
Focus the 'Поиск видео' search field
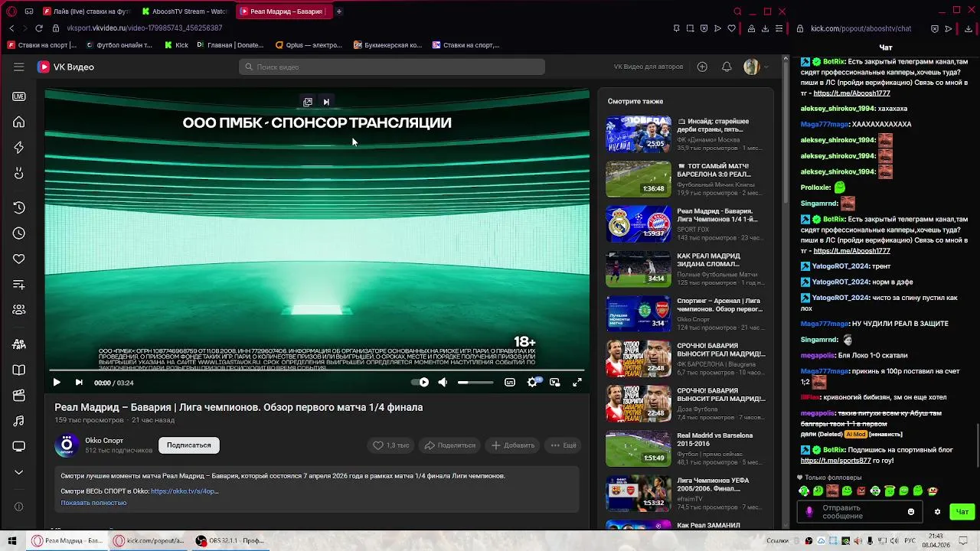coord(391,67)
